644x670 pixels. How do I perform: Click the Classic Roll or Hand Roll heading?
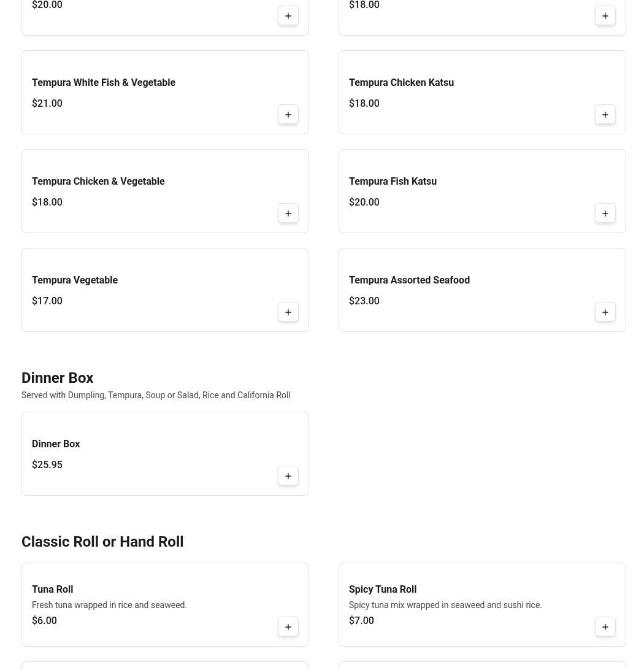(102, 541)
